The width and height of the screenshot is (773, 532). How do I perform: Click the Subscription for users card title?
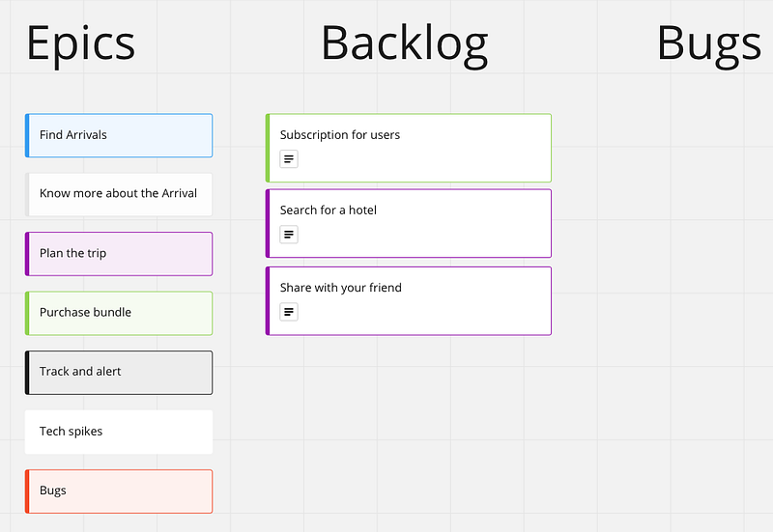pos(340,135)
